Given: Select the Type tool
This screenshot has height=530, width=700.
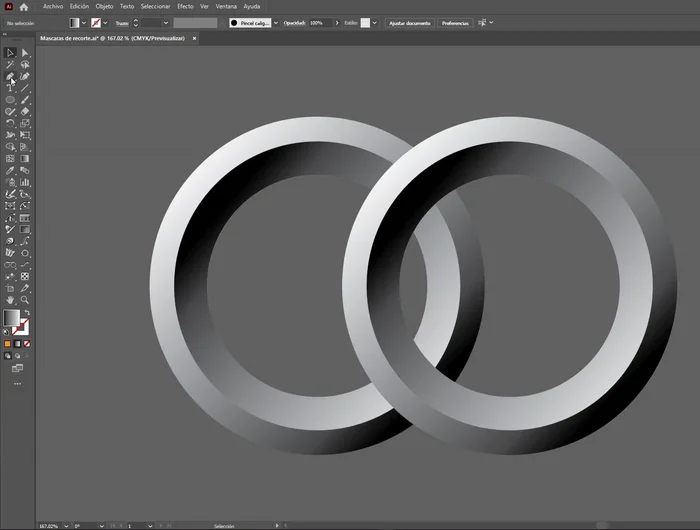Looking at the screenshot, I should 10,88.
